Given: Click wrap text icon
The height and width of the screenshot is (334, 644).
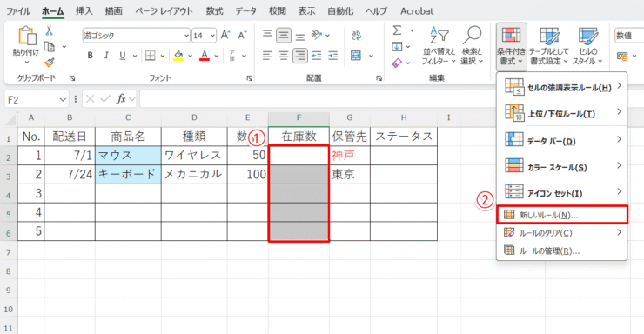Looking at the screenshot, I should click(x=357, y=36).
